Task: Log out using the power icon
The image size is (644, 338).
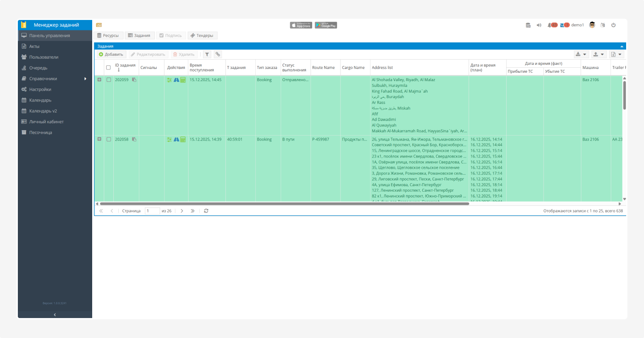Action: tap(613, 25)
